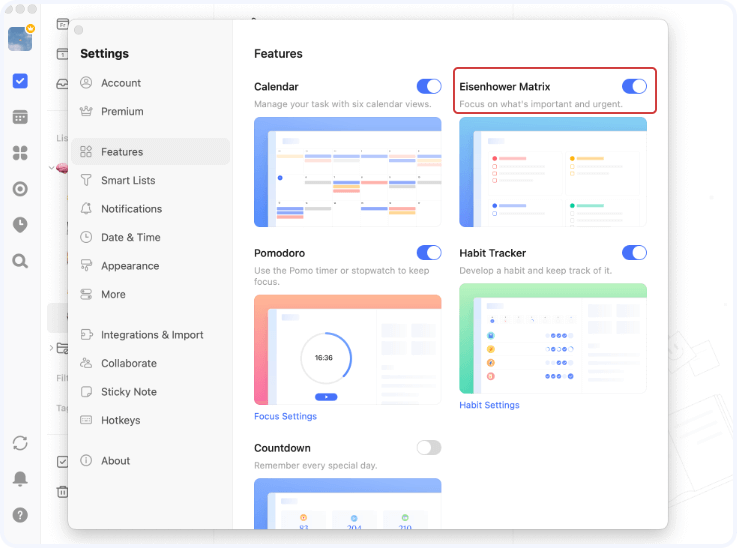Viewport: 737px width, 548px height.
Task: Click the Notifications bell icon in Settings
Action: [x=86, y=209]
